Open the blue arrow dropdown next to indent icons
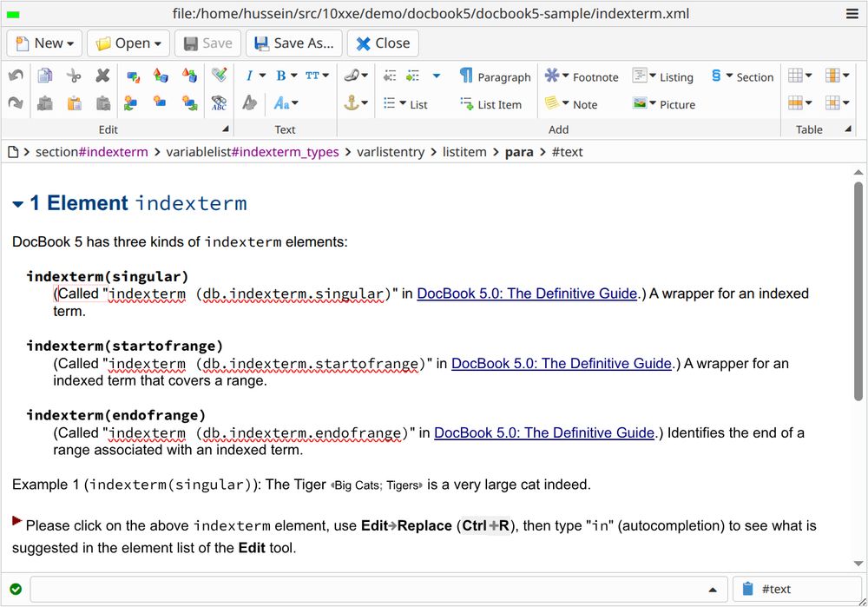Viewport: 868px width, 607px height. click(437, 76)
